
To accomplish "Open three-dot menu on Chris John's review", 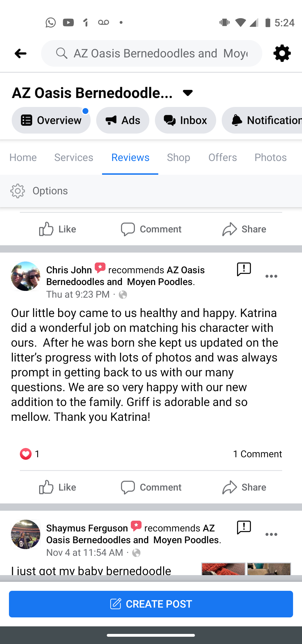I will click(271, 276).
